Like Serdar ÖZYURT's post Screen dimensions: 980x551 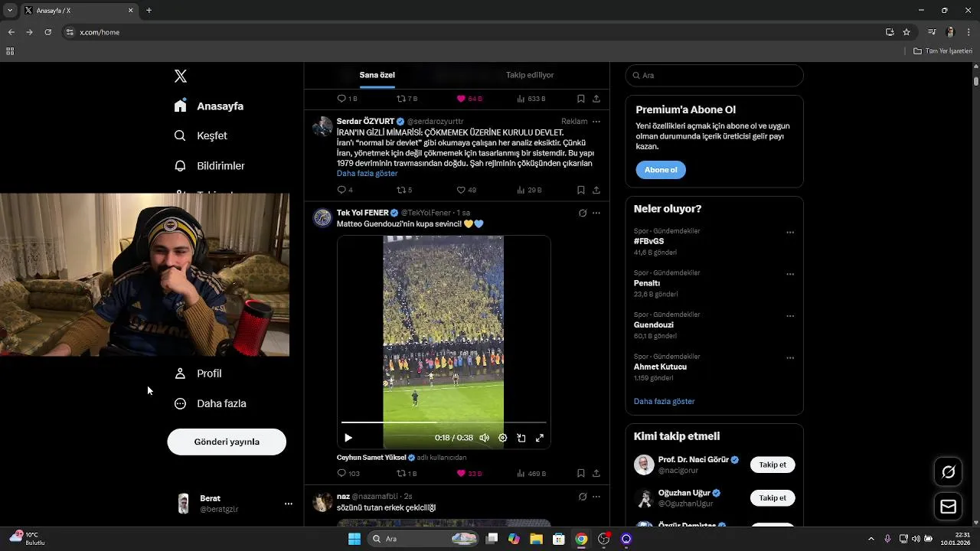(466, 190)
